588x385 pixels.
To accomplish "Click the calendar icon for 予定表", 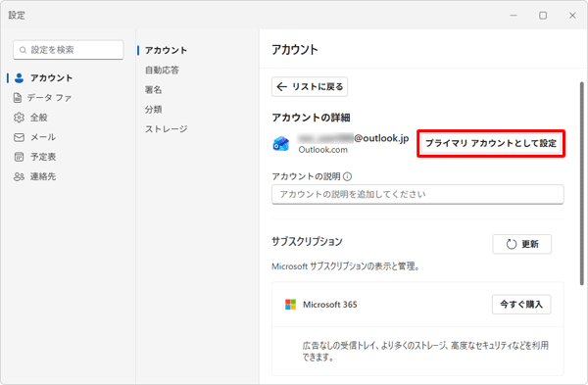I will coord(19,157).
